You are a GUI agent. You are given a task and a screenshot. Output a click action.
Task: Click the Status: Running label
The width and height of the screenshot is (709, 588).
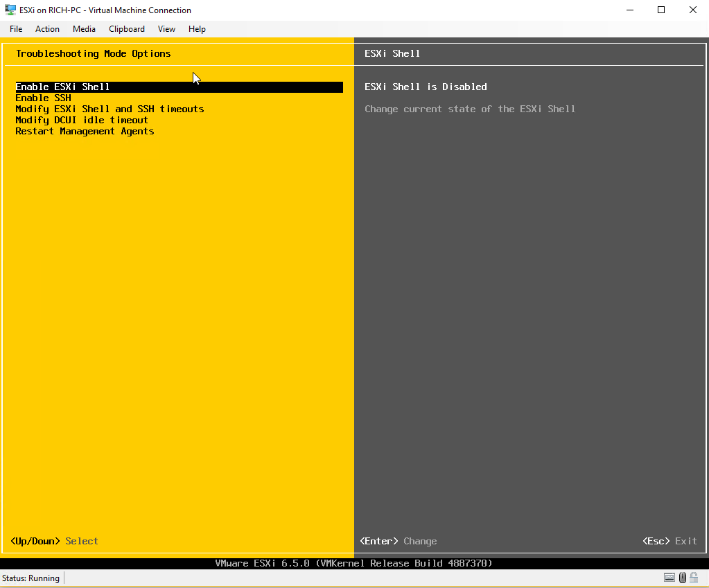(x=30, y=578)
